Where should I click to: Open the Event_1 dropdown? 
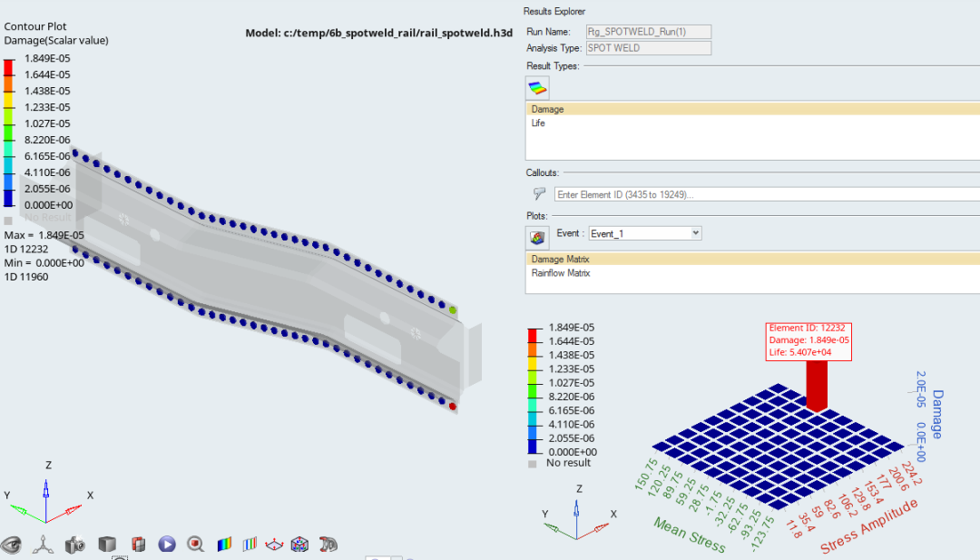[644, 233]
